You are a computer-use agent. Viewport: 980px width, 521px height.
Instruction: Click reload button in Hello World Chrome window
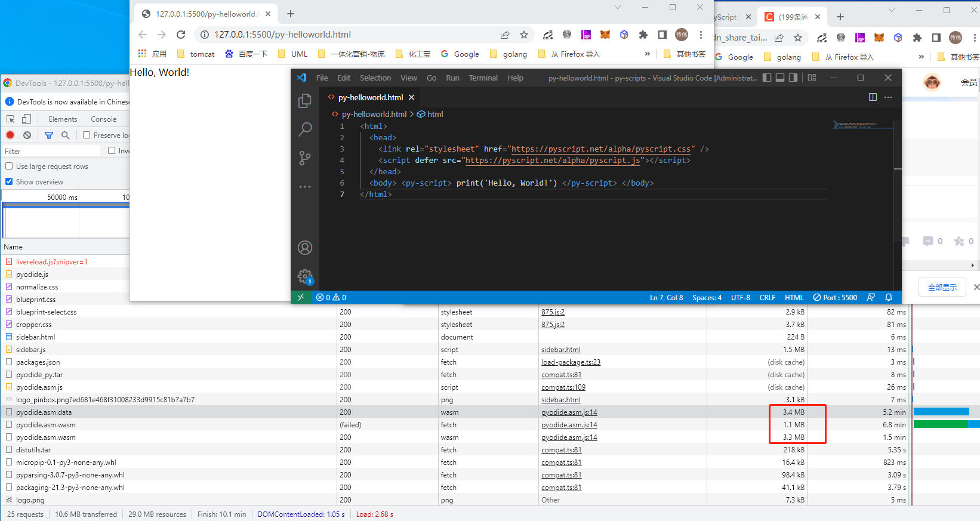coord(181,35)
